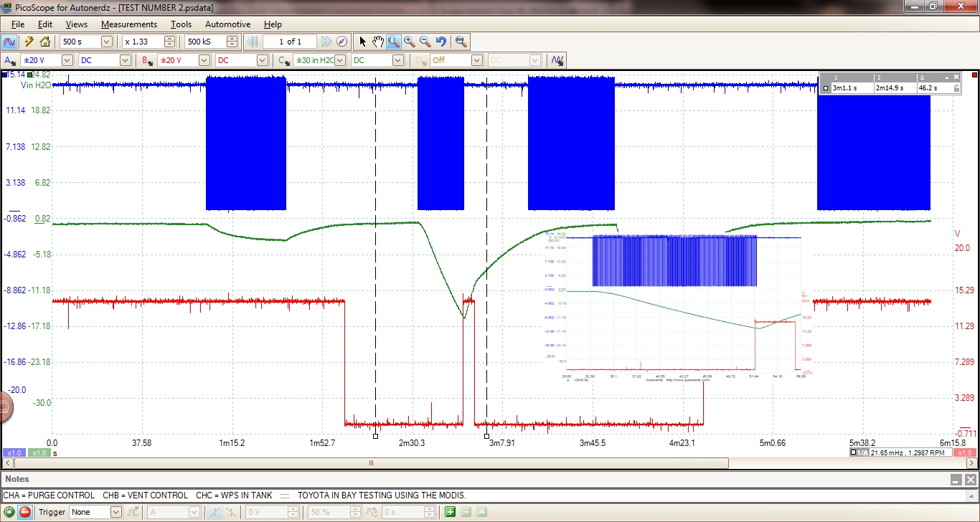Image resolution: width=980 pixels, height=522 pixels.
Task: Open Channel B DC coupling dropdown
Action: point(262,60)
